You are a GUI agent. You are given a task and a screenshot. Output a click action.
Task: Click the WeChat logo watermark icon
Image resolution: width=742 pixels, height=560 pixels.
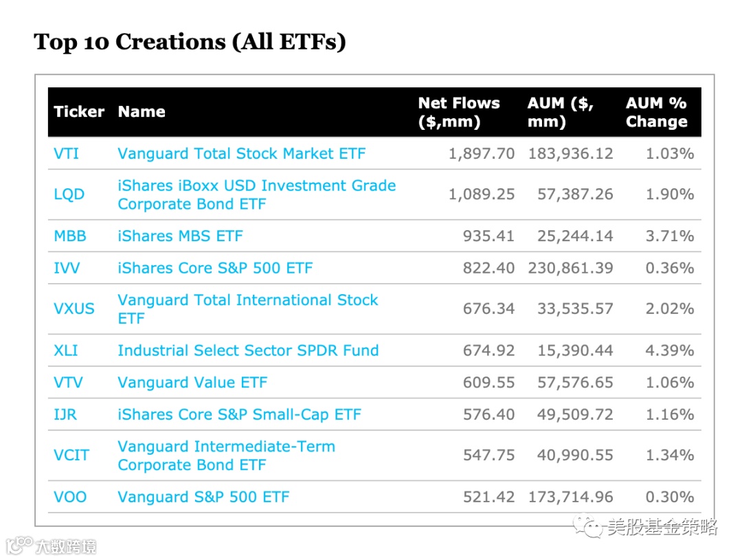coord(591,528)
